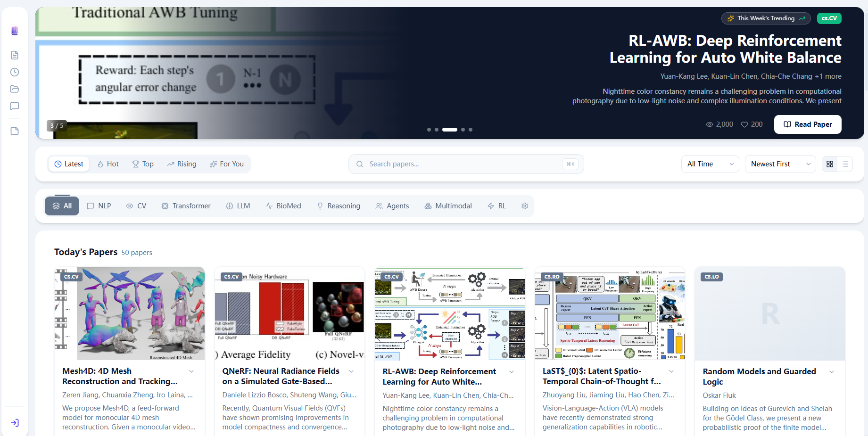This screenshot has height=436, width=868.
Task: Open the Random Models and Guarded Logic title
Action: pyautogui.click(x=759, y=377)
